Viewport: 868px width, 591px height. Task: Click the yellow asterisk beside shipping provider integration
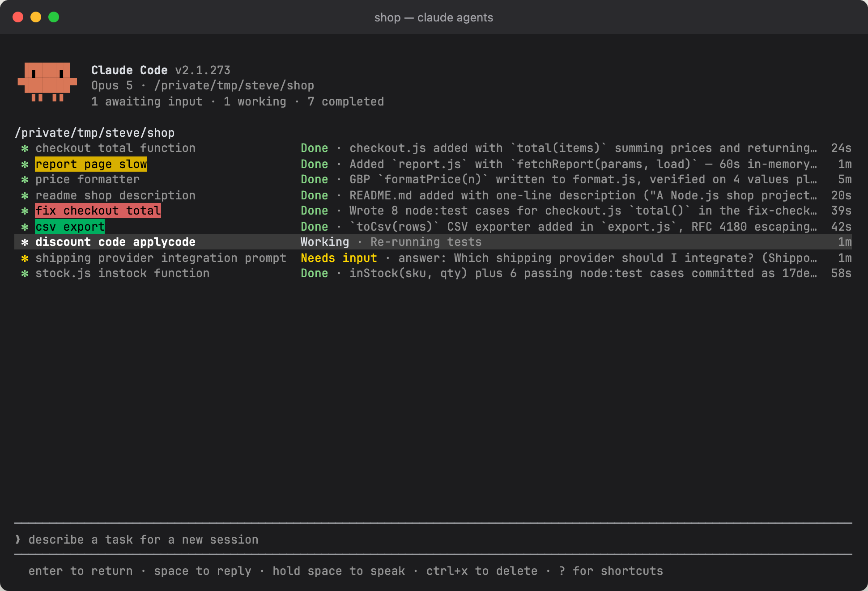point(25,258)
